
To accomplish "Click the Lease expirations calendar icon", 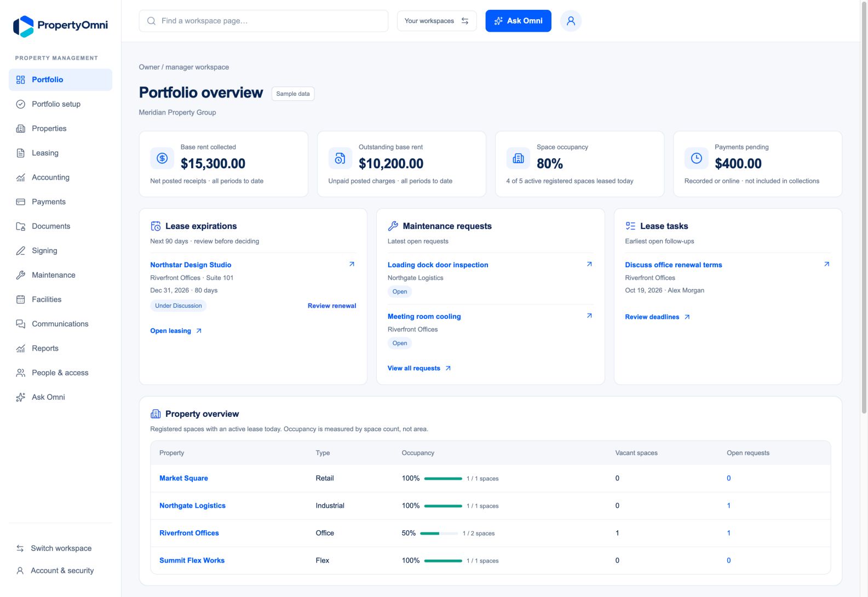I will point(156,226).
